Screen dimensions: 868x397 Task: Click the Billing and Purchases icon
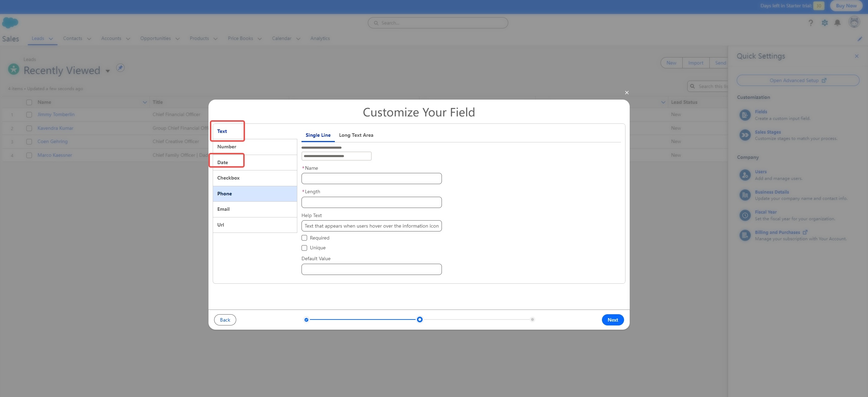[x=745, y=235]
